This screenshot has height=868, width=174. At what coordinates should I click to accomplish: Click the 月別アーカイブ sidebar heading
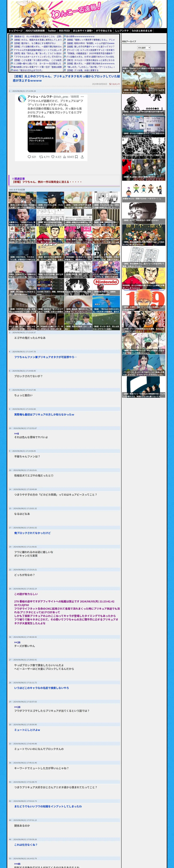129,41
